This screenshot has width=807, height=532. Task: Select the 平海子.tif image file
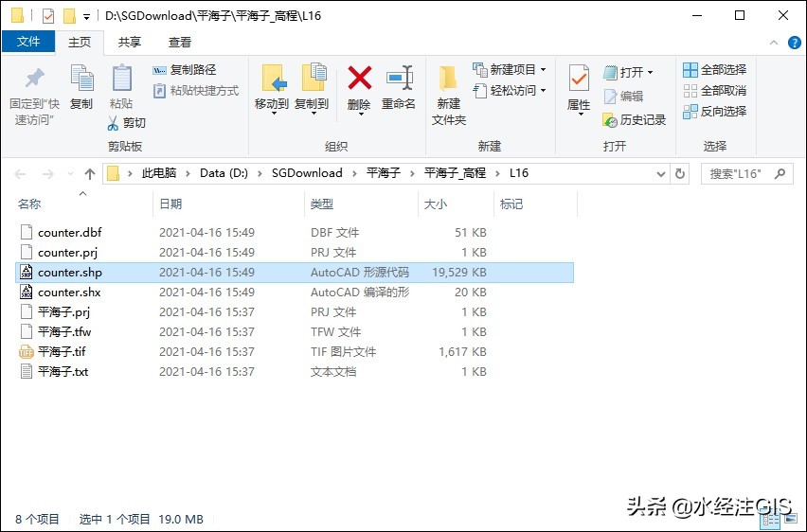tap(295, 352)
